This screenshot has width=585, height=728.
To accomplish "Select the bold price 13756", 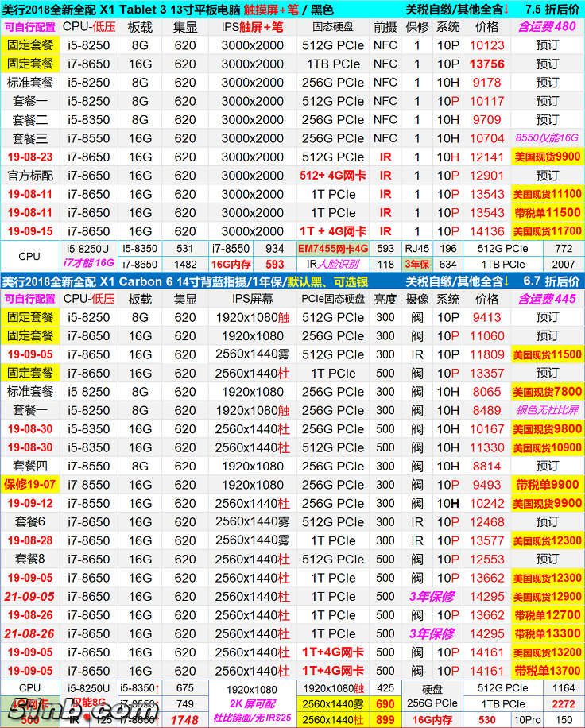I will coord(486,64).
